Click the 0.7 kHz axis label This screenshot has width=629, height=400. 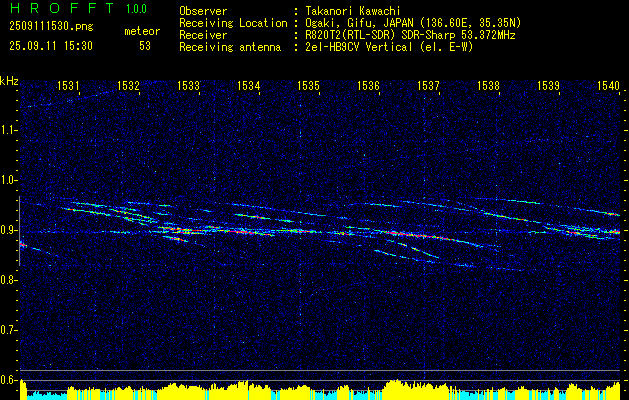click(x=8, y=330)
